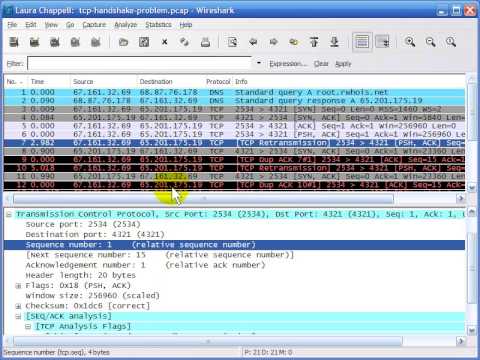
Task: Toggle auto scroll in live capture
Action: [x=382, y=42]
